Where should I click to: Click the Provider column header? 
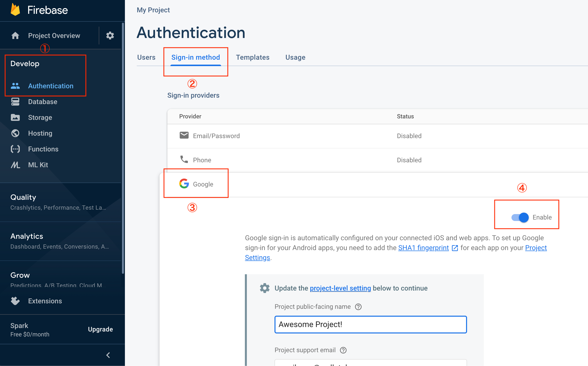[x=190, y=116]
